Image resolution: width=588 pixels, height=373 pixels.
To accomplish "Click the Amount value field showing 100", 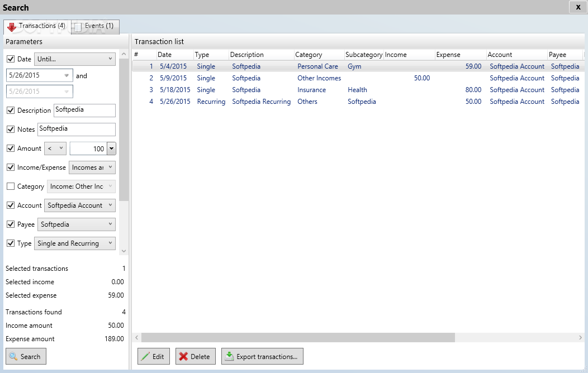I will (88, 149).
